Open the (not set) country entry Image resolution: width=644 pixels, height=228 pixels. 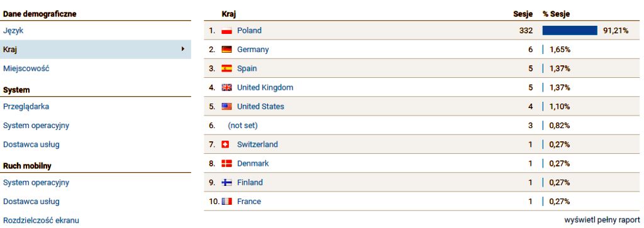(243, 126)
